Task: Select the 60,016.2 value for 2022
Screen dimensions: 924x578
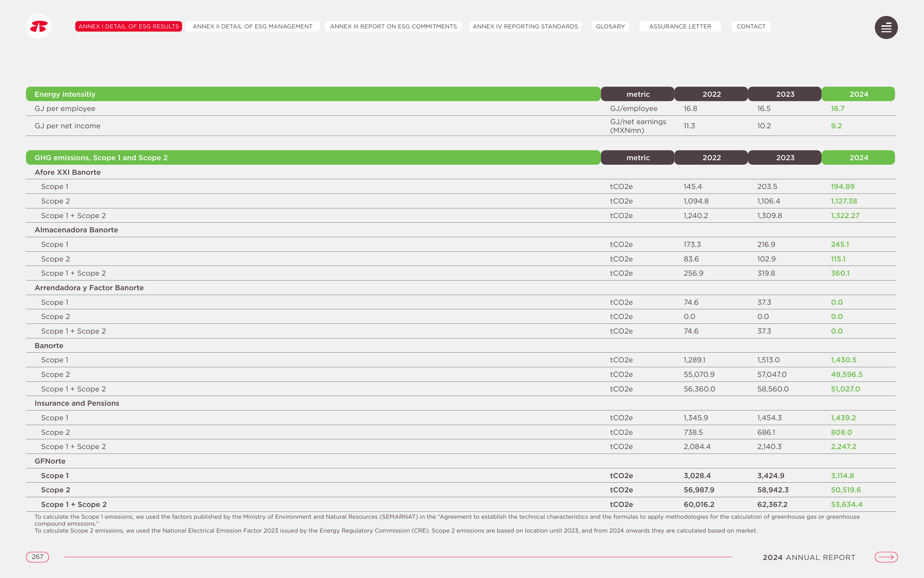Action: pyautogui.click(x=699, y=504)
